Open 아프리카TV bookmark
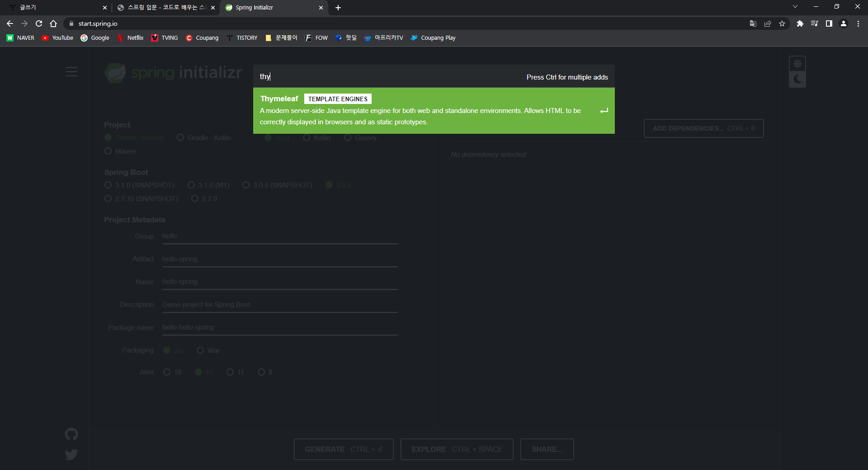 pyautogui.click(x=383, y=38)
